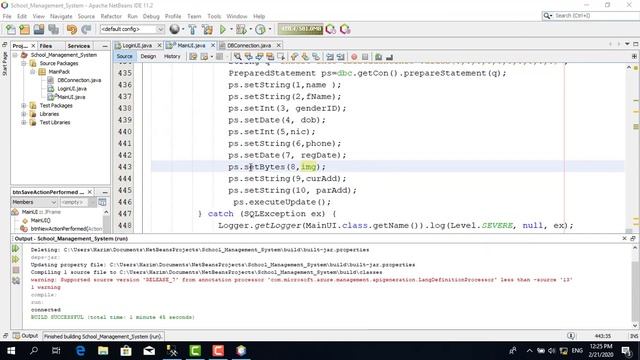Click the Toggle Bookmark editor toolbar icon

point(316,57)
